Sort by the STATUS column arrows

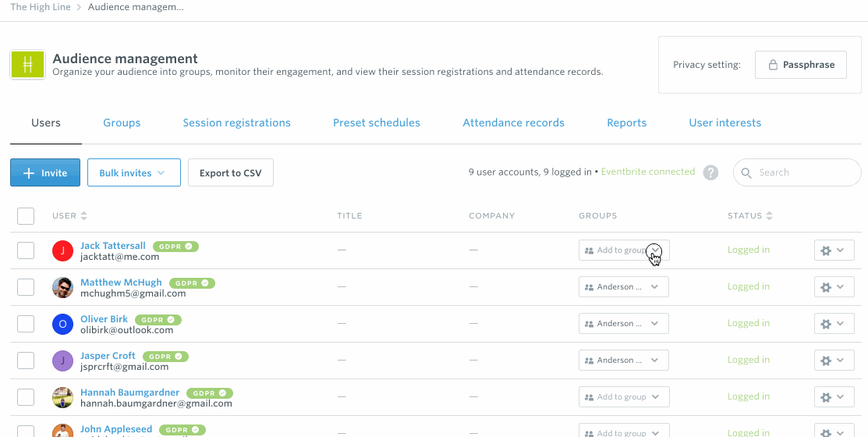click(770, 216)
